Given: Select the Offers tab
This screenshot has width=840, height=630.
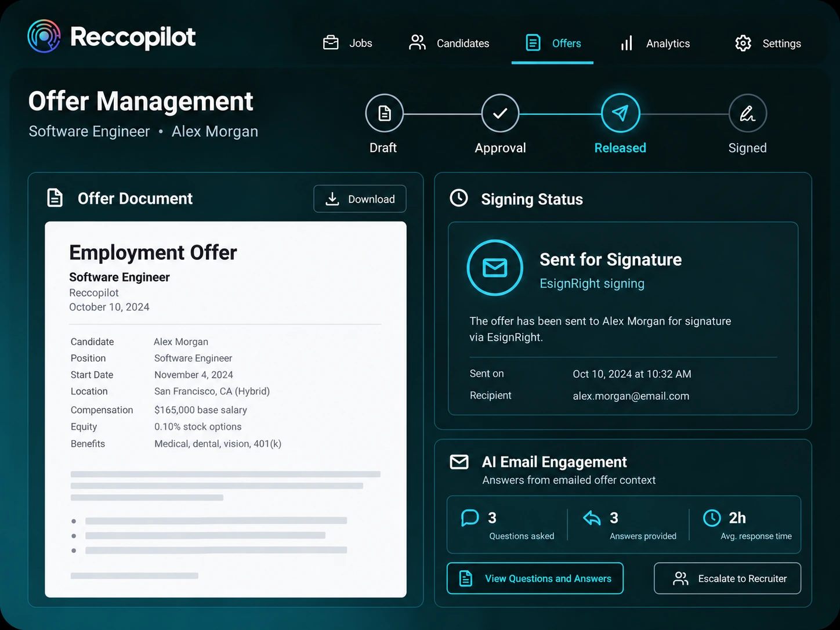Looking at the screenshot, I should 553,43.
